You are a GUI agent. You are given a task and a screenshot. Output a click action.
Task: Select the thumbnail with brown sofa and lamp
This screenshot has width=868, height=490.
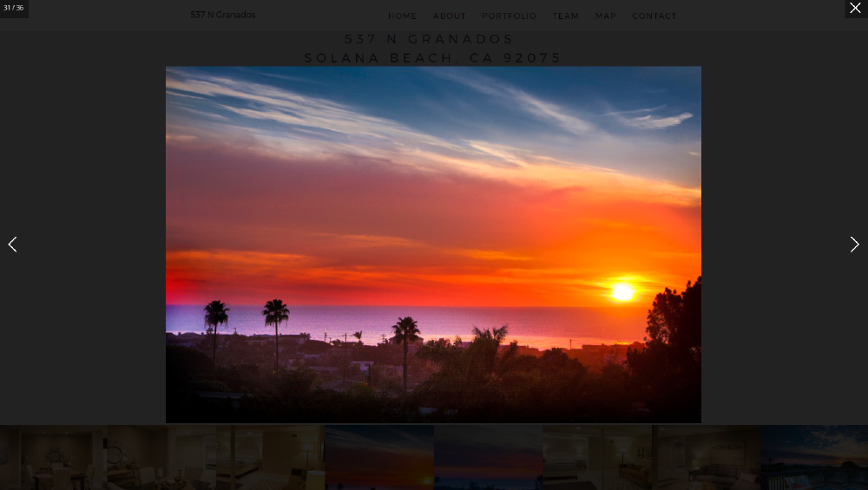click(597, 457)
